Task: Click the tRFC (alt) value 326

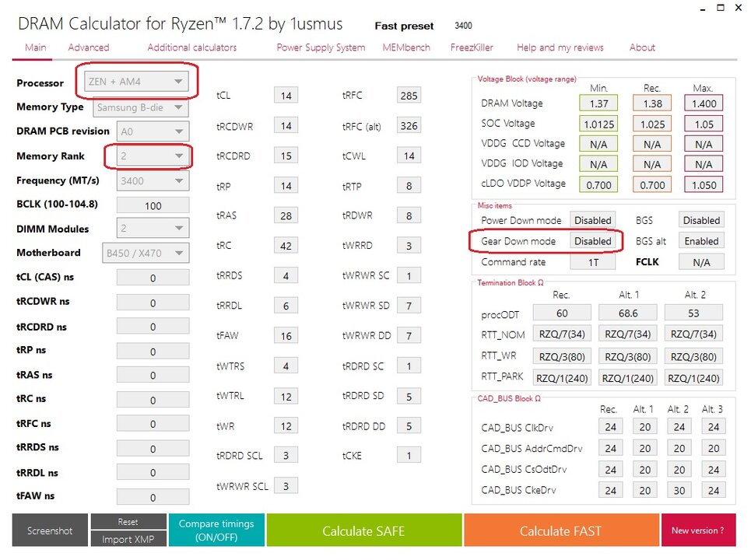Action: (x=409, y=126)
